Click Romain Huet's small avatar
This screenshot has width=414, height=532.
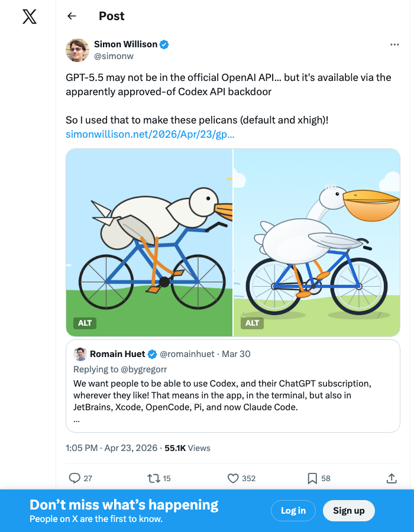tap(80, 354)
